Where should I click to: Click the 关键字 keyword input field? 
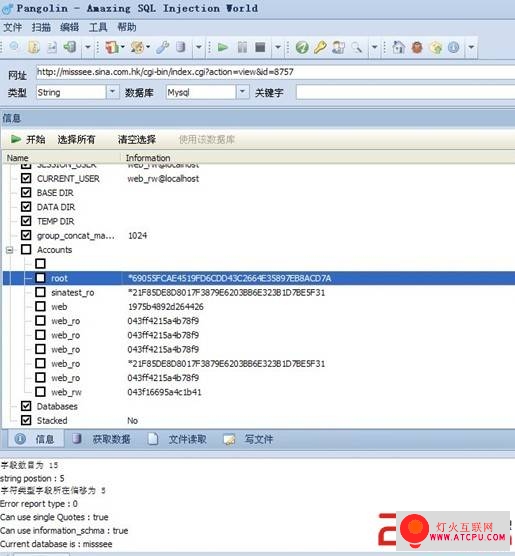(x=405, y=93)
